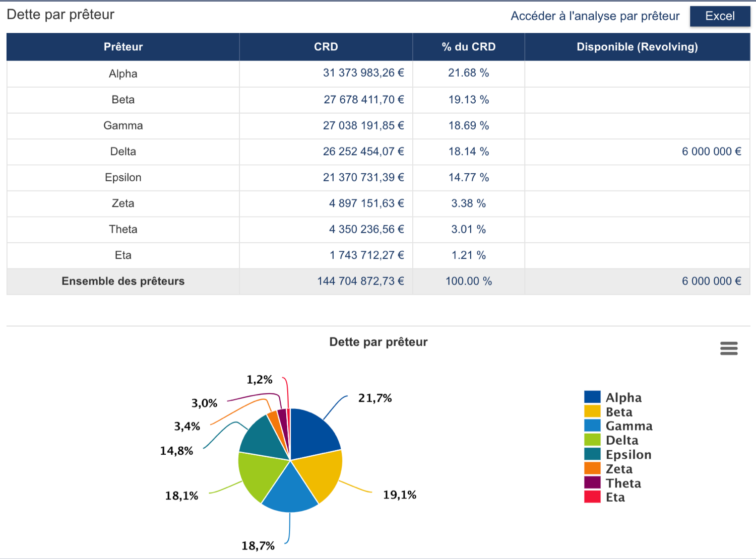
Task: Click the Epsilon teal legend swatch
Action: [592, 454]
